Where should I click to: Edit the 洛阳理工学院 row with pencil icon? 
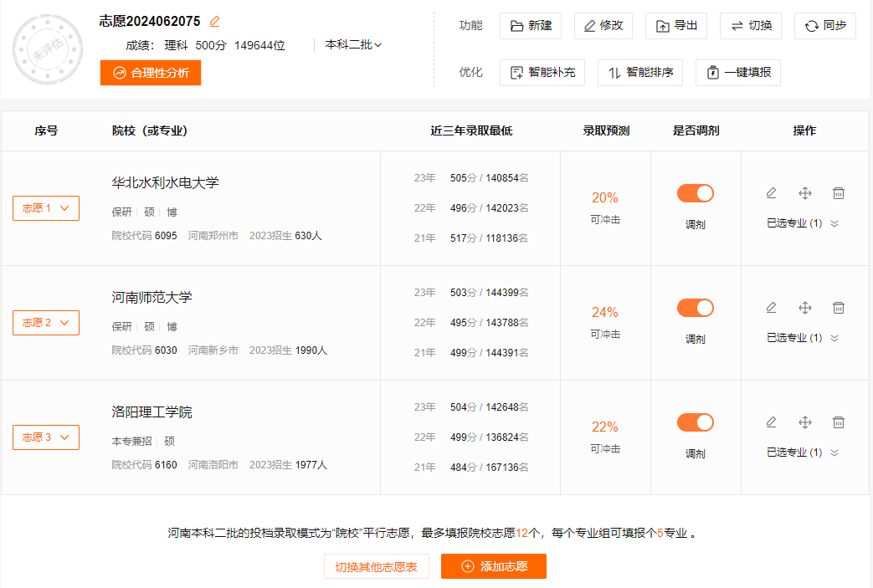(771, 422)
